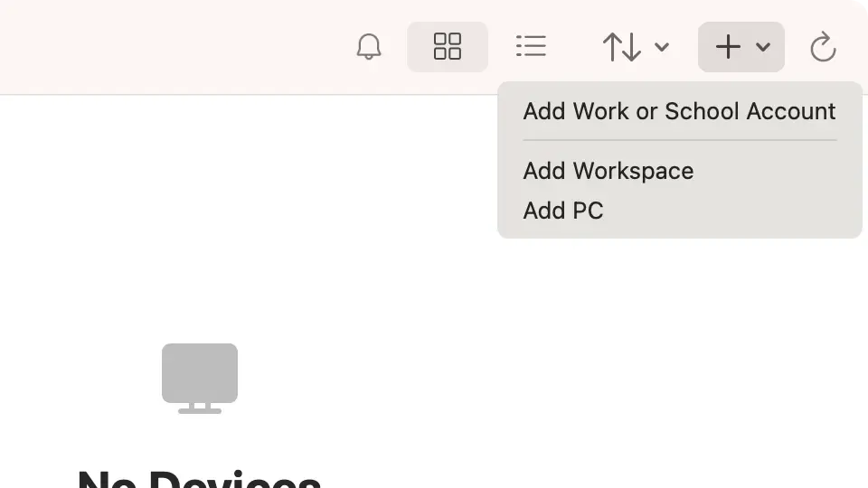Viewport: 868px width, 488px height.
Task: Click the empty white area below the add menu
Action: (x=678, y=361)
